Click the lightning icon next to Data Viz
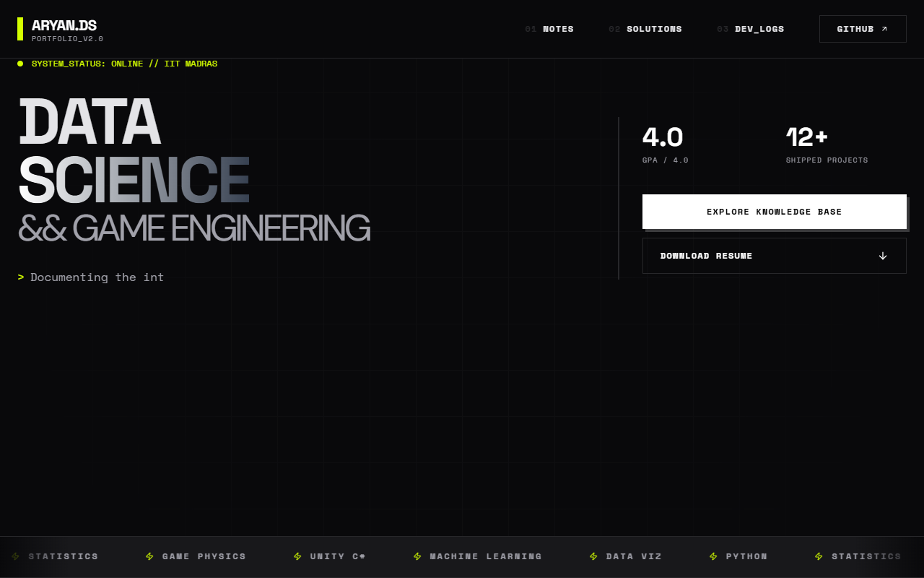Image resolution: width=924 pixels, height=578 pixels. [593, 556]
